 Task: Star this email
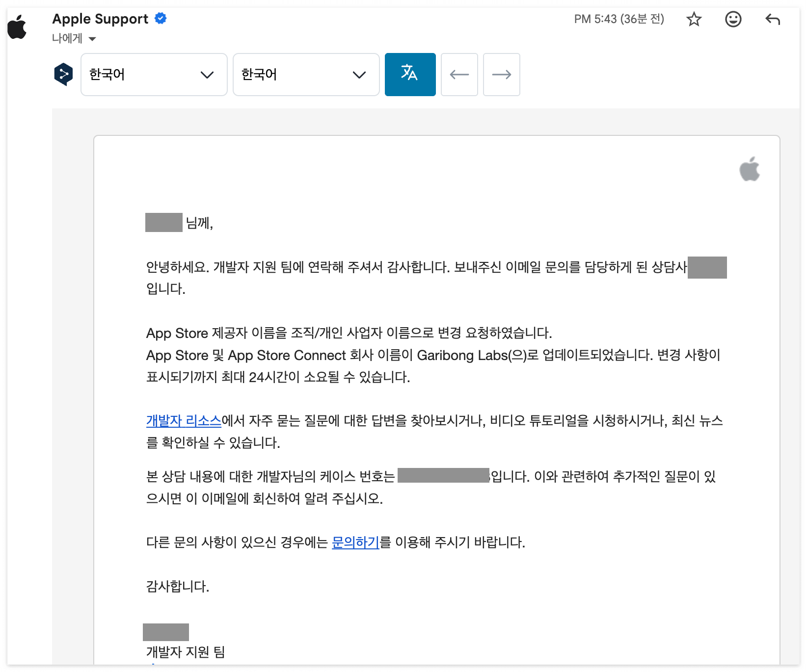coord(694,20)
